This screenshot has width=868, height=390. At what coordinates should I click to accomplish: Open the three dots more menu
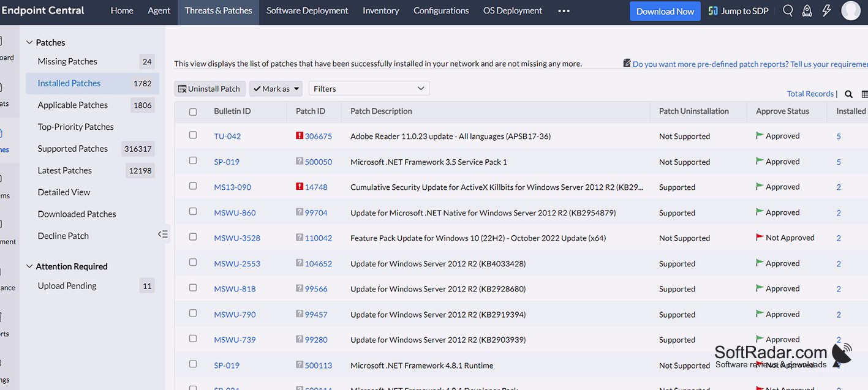point(564,10)
